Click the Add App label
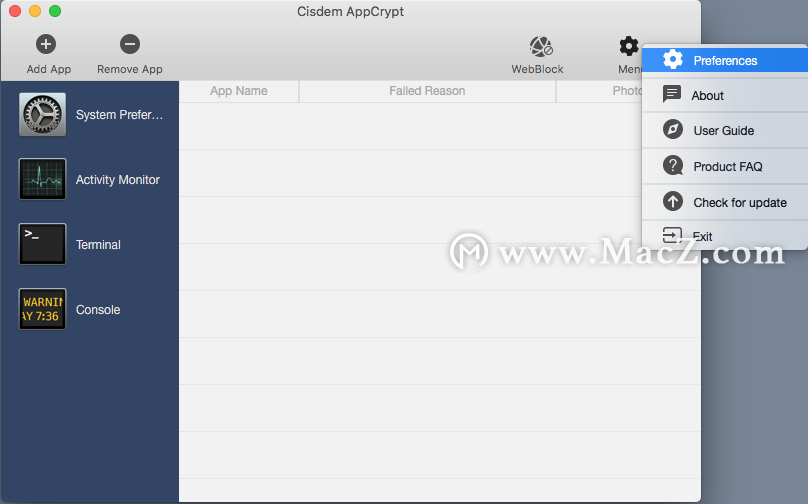This screenshot has height=504, width=808. (x=49, y=69)
